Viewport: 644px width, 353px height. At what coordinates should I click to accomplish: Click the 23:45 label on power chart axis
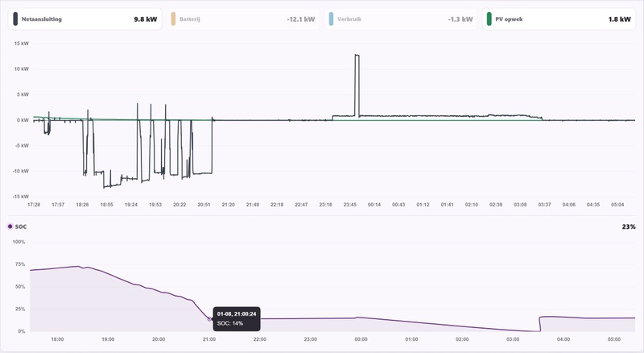pos(350,205)
